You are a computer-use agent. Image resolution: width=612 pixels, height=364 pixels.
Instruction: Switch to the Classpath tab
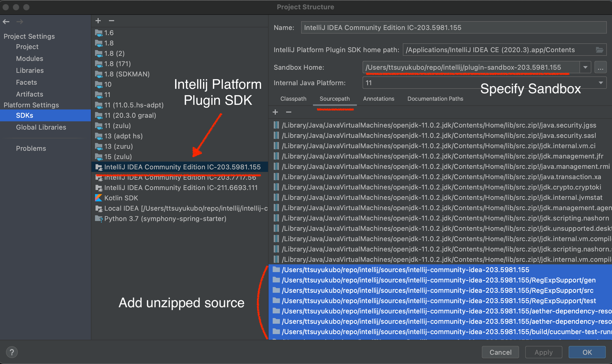point(293,98)
